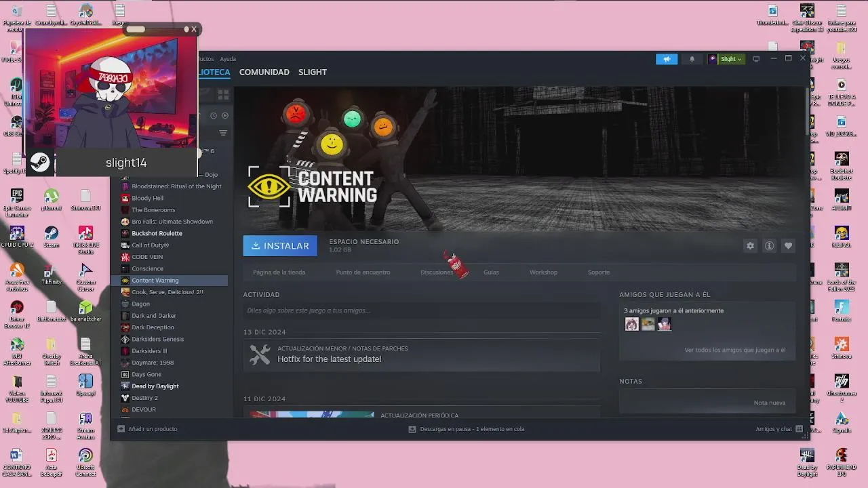
Task: Click the blue INSTALAR button
Action: pos(280,246)
